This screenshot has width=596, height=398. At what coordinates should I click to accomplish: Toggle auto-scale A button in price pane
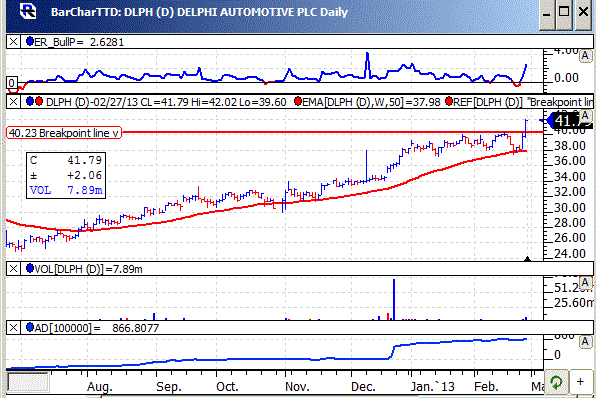(585, 116)
